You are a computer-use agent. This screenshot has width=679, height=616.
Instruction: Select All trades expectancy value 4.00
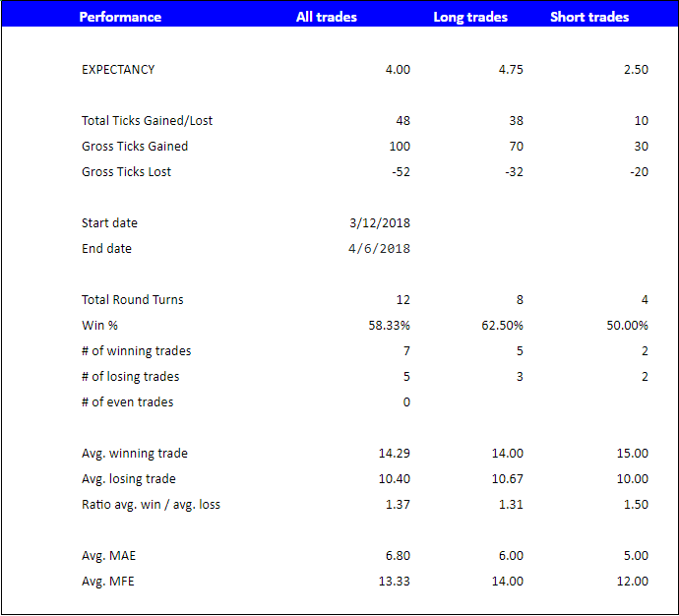398,70
